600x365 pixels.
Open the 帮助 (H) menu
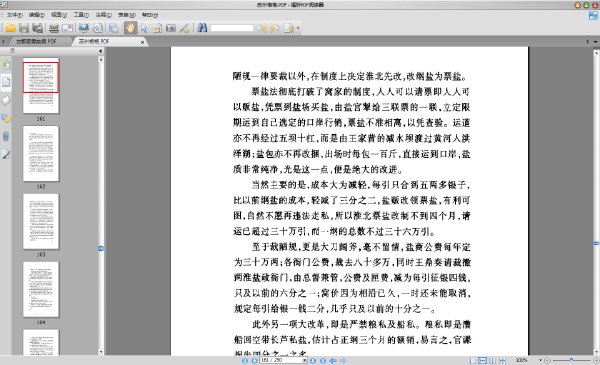coord(150,15)
